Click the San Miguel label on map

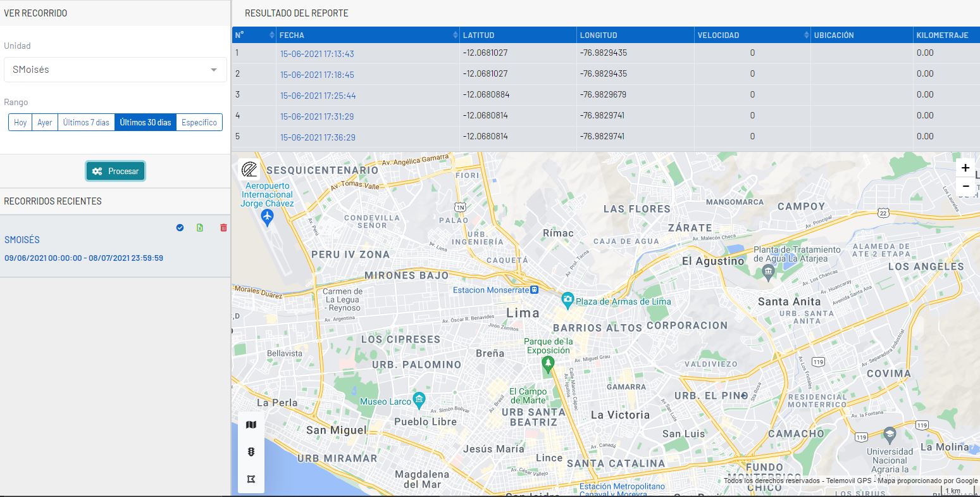336,431
